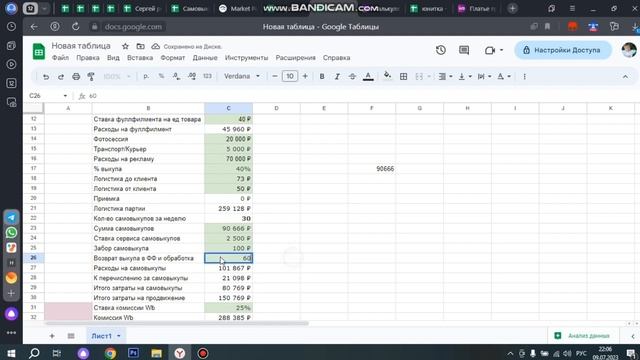640x360 pixels.
Task: Toggle strikethrough formatting
Action: click(x=352, y=76)
